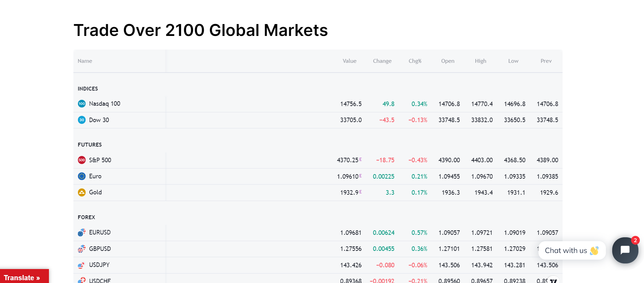Image resolution: width=644 pixels, height=283 pixels.
Task: Click the Chg% column header
Action: pyautogui.click(x=415, y=61)
